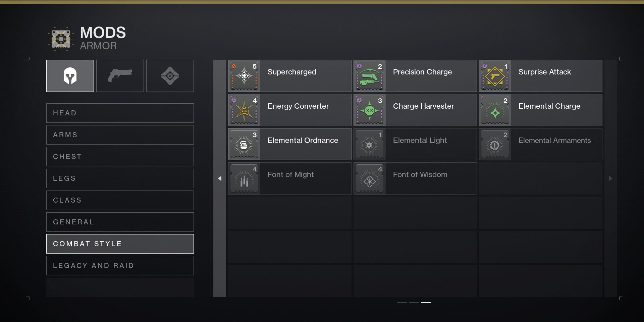Select the Elemental Light mod label

(420, 141)
